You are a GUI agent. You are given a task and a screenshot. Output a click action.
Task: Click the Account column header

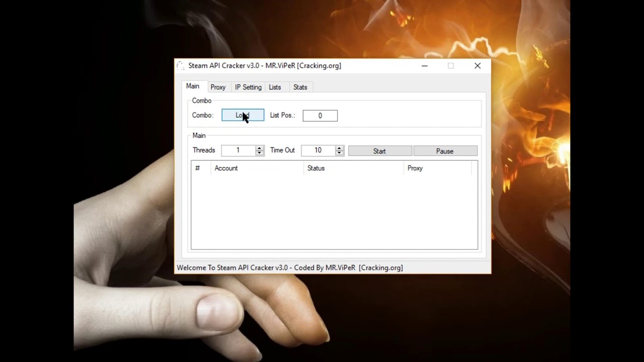tap(258, 168)
